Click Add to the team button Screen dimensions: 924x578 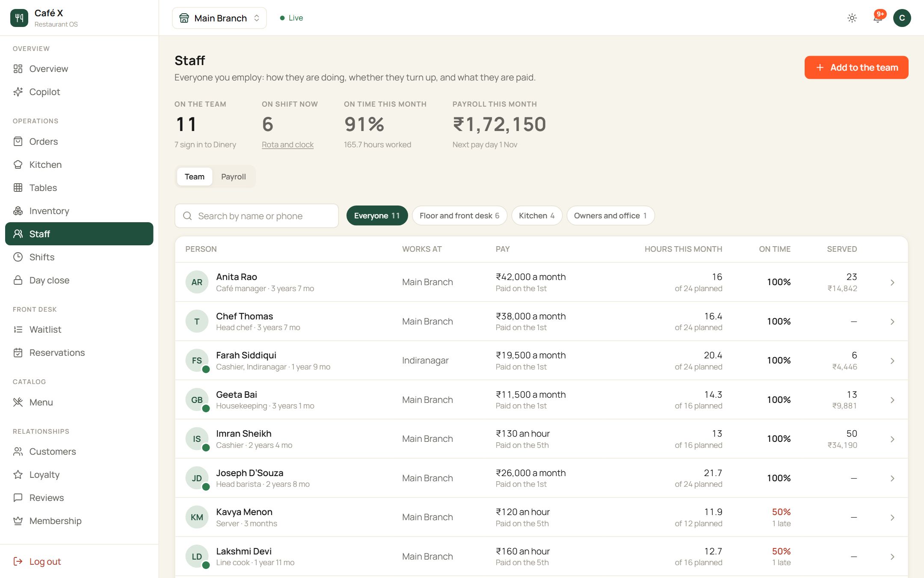[856, 68]
